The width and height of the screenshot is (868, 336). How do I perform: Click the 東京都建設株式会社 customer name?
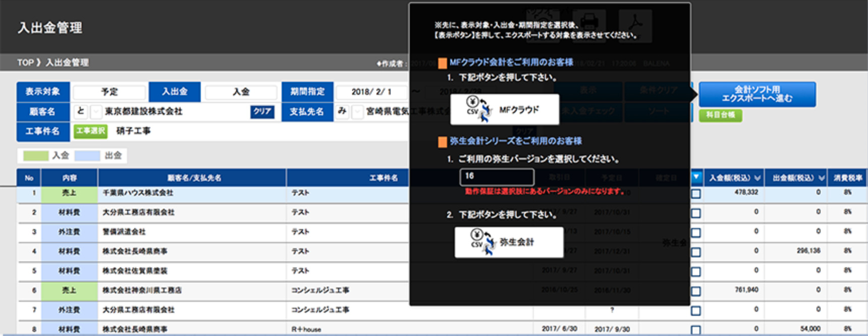(143, 111)
